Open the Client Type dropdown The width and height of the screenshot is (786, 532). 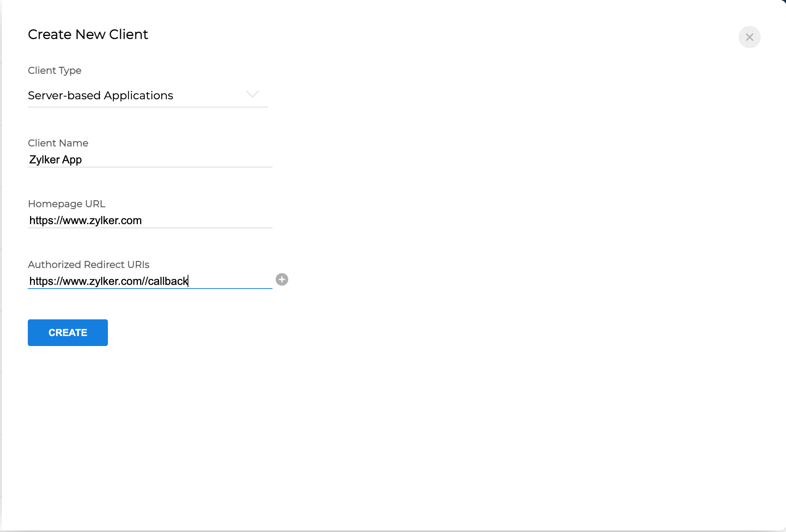click(148, 96)
